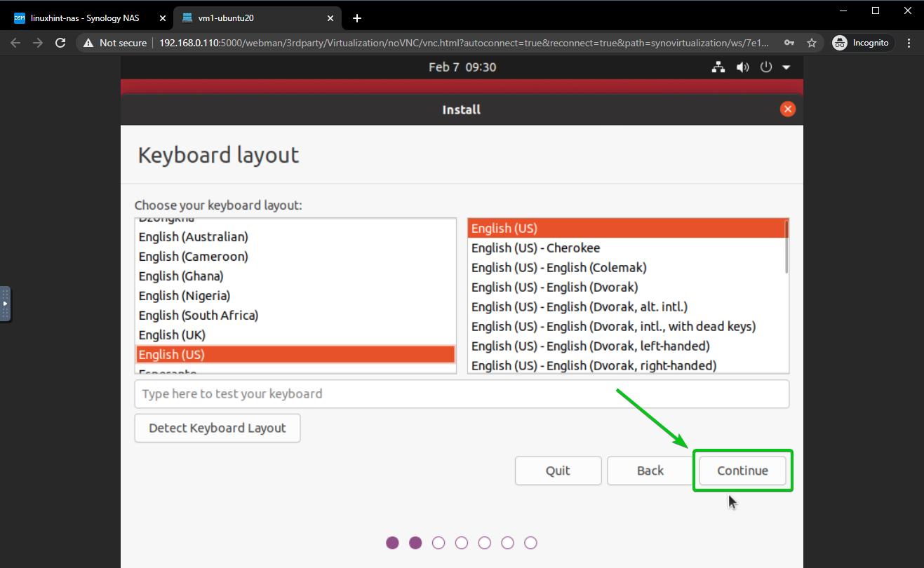Go to the previous step with Back

coord(650,471)
